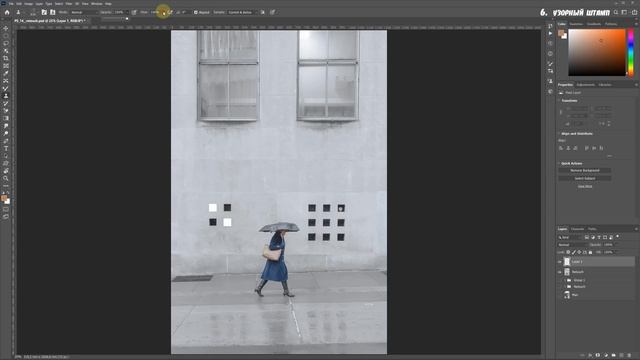Select the Layer 1 thumbnail
The width and height of the screenshot is (640, 360).
tap(567, 262)
